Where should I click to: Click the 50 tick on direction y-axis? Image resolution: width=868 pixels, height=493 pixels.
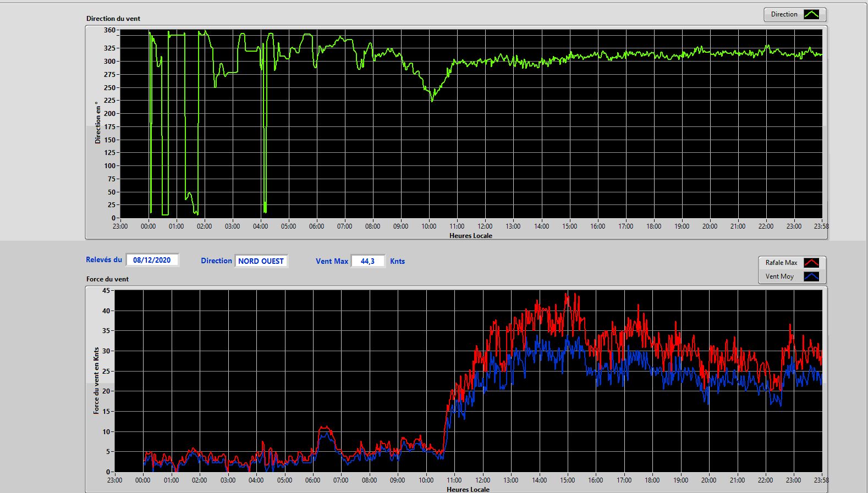point(112,192)
